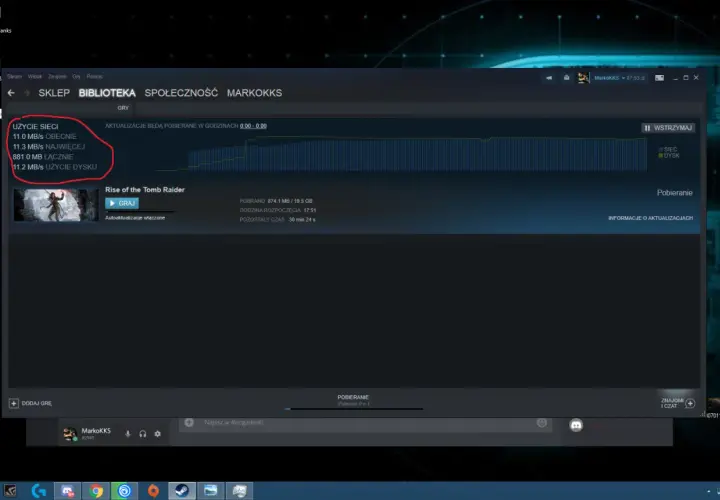Image resolution: width=720 pixels, height=500 pixels.
Task: Go forward with the right arrow
Action: pyautogui.click(x=27, y=93)
